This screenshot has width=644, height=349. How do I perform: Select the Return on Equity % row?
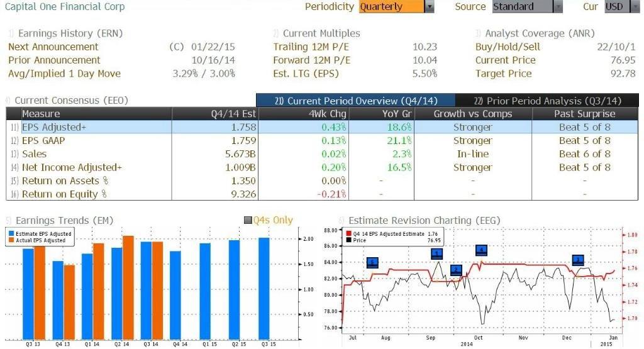[323, 194]
